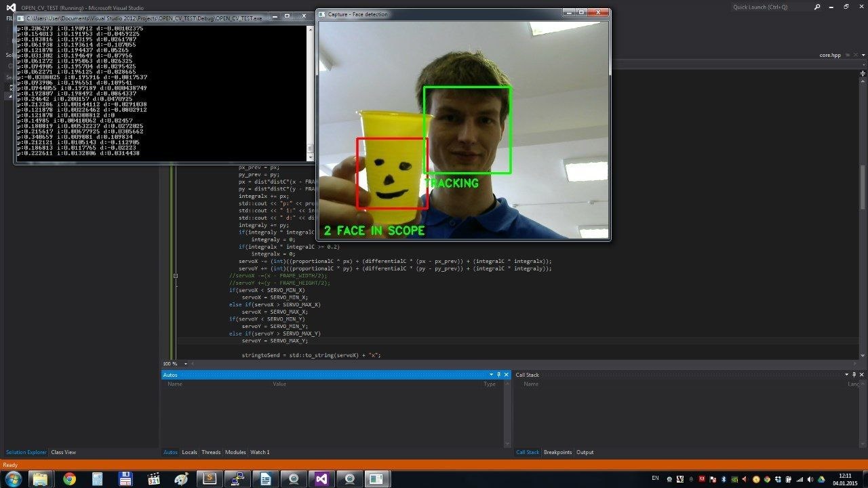Toggle auto-hide pin on Autos panel

498,375
